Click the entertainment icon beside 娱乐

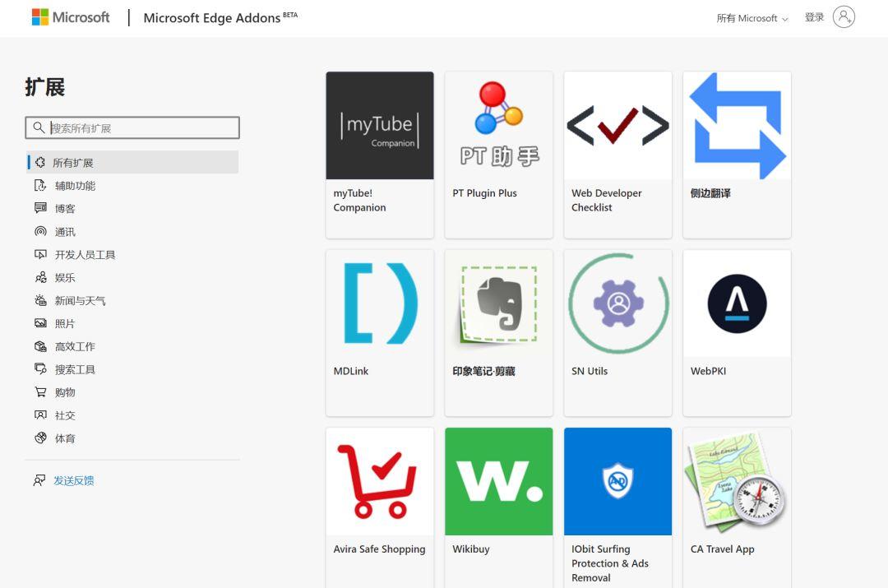pyautogui.click(x=40, y=277)
